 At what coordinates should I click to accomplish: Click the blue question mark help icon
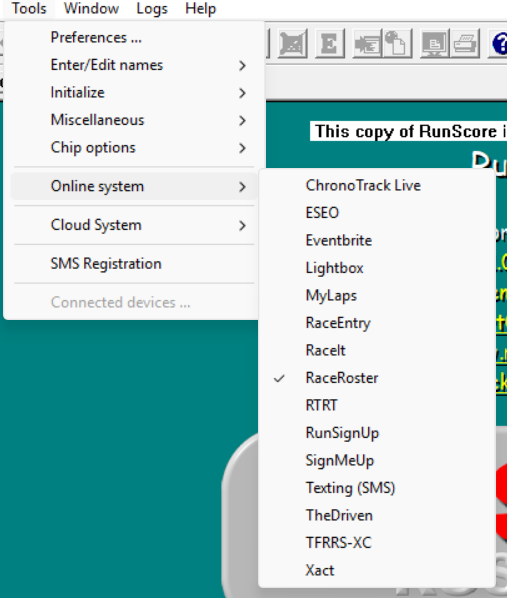[498, 43]
